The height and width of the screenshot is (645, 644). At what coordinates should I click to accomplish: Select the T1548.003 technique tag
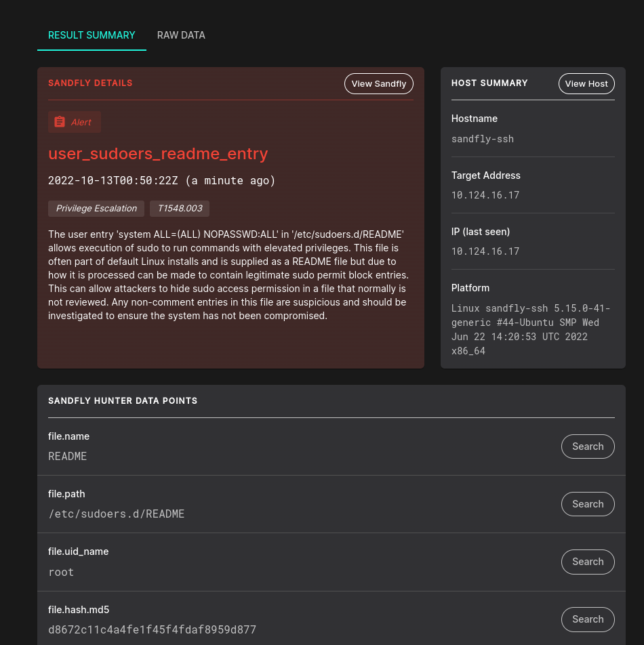coord(180,209)
